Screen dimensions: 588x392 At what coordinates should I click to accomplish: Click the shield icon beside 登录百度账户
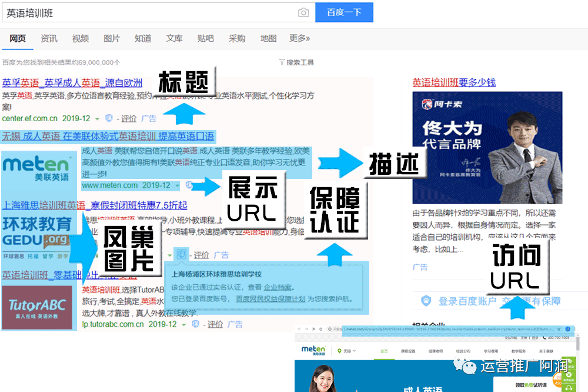(426, 301)
